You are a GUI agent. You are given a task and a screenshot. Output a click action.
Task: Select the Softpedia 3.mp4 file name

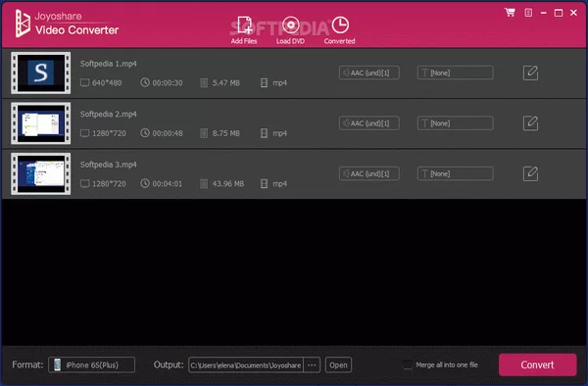coord(109,165)
